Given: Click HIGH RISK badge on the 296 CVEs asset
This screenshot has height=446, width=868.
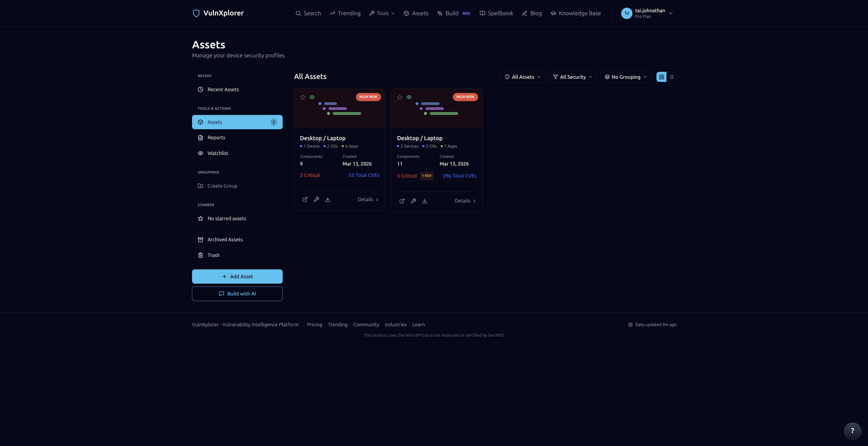Looking at the screenshot, I should (465, 97).
